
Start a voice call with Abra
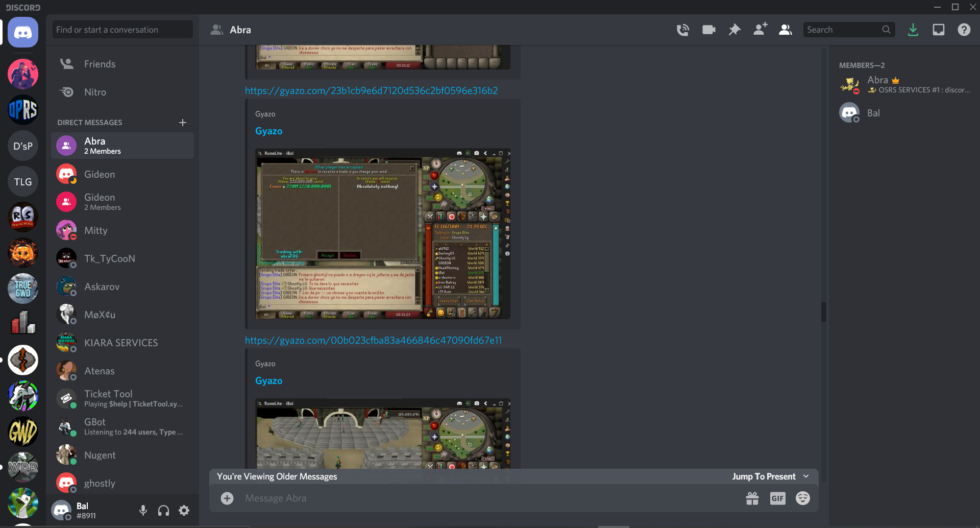pyautogui.click(x=683, y=30)
